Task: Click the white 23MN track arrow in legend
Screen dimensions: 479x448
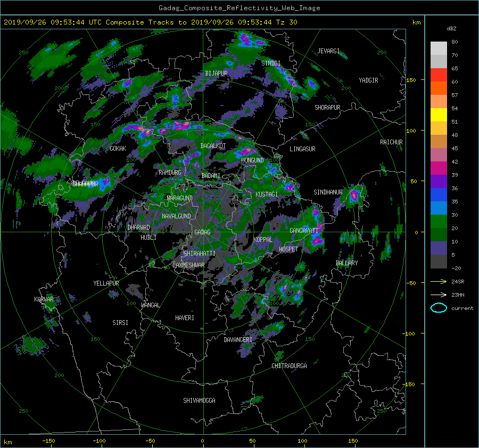Action: pyautogui.click(x=439, y=295)
